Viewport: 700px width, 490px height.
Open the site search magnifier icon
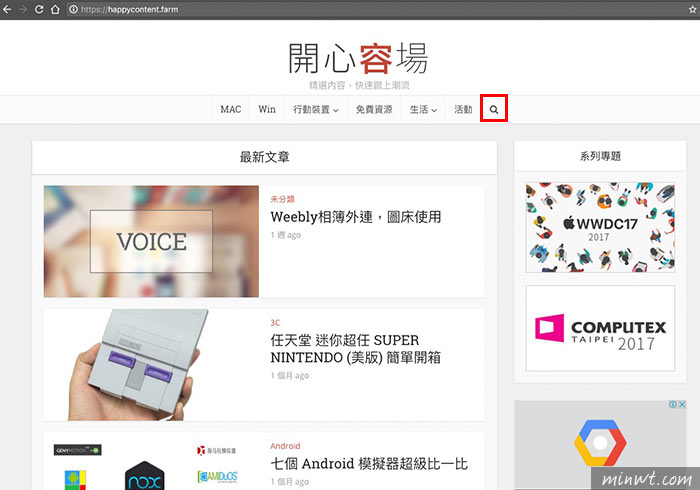click(494, 109)
